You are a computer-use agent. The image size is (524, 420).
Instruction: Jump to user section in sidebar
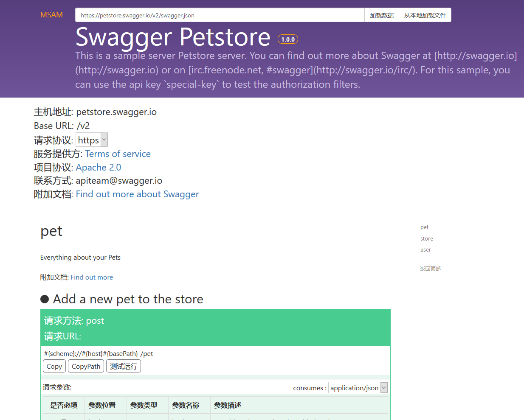[425, 250]
